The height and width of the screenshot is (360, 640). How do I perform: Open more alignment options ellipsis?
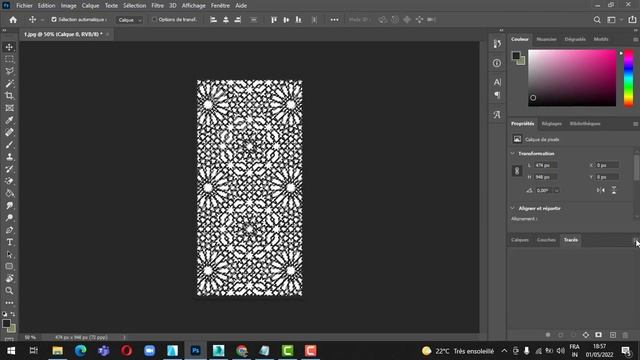click(x=334, y=20)
